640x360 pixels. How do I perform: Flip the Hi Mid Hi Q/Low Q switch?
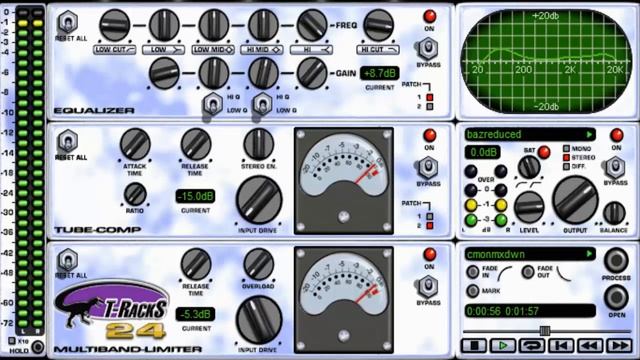[262, 104]
